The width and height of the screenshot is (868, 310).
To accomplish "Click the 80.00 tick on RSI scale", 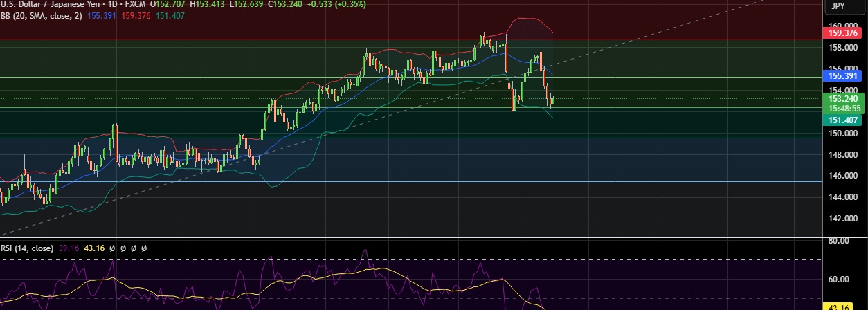I will (x=838, y=241).
